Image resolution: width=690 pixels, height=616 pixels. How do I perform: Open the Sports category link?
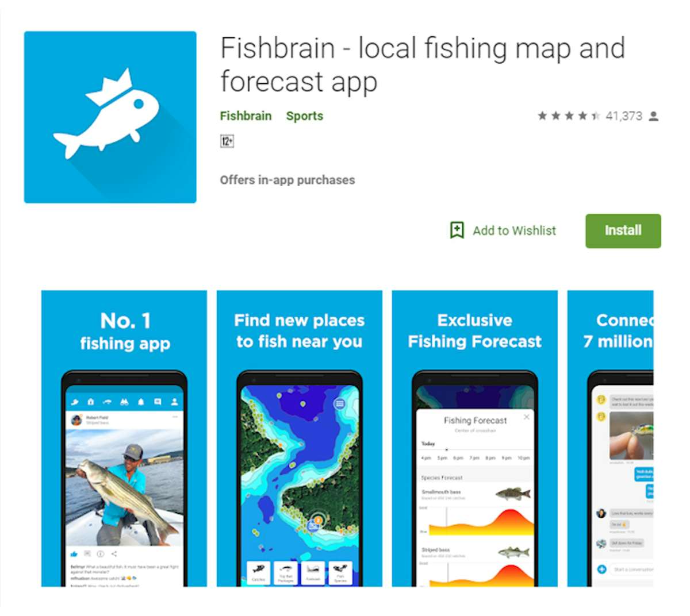point(305,116)
